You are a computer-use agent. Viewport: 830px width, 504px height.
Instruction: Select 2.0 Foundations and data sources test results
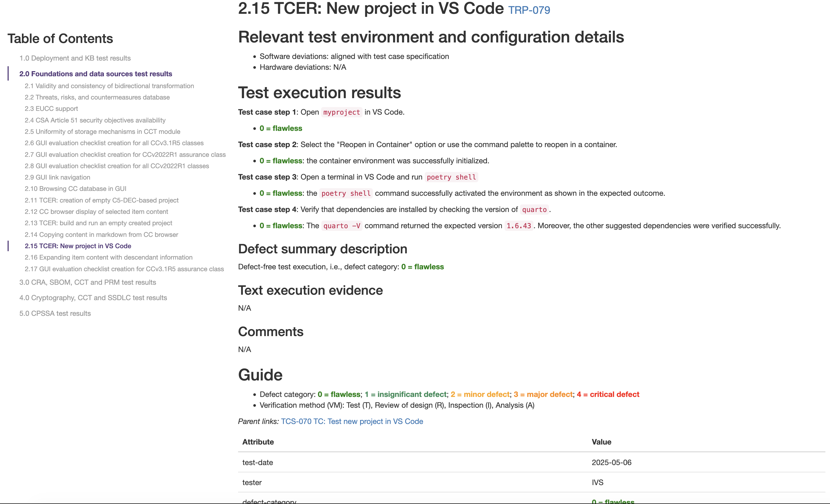pyautogui.click(x=96, y=74)
